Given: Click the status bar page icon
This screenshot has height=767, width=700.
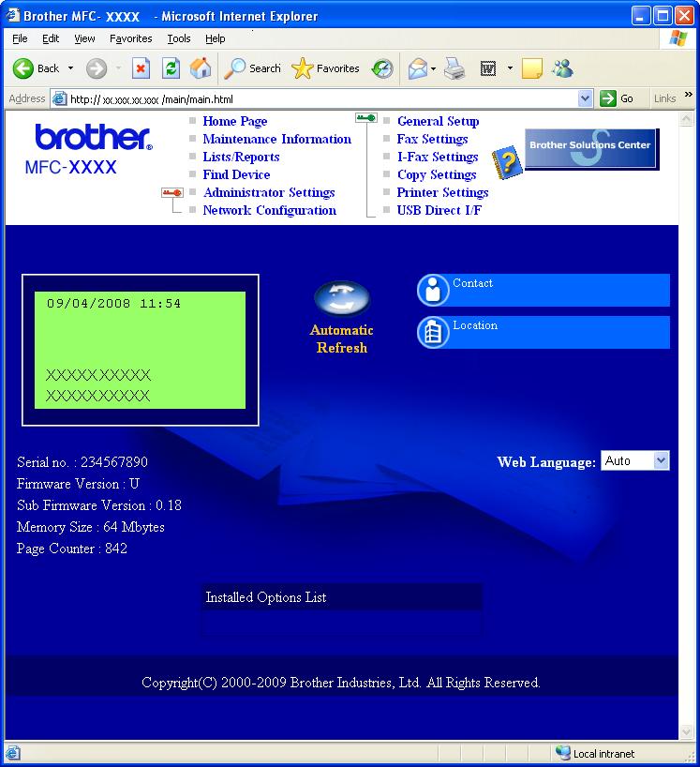Looking at the screenshot, I should 13,753.
